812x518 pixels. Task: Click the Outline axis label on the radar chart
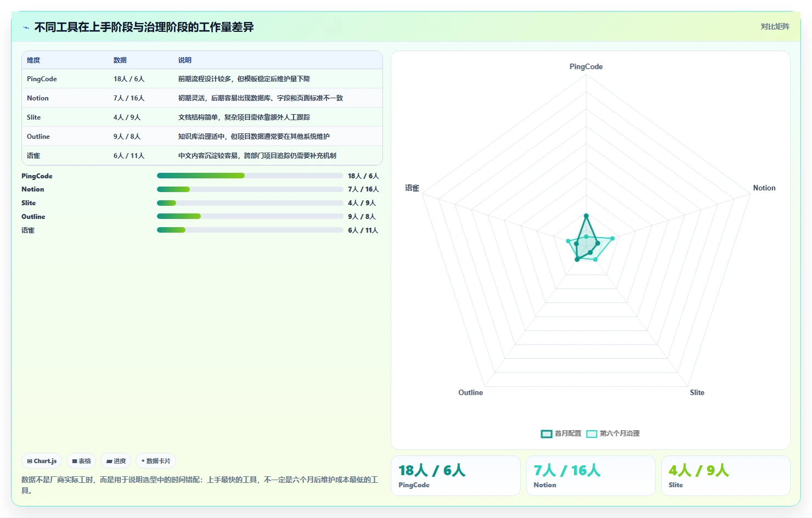pos(471,393)
